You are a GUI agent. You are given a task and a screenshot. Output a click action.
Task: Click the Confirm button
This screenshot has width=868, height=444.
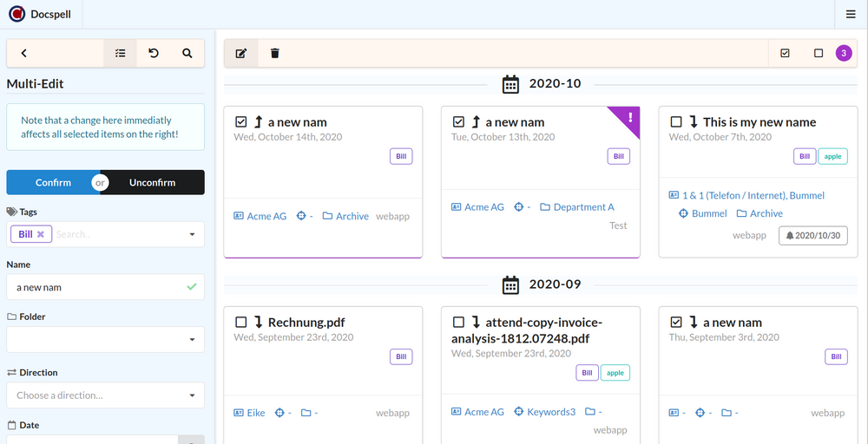click(x=53, y=183)
